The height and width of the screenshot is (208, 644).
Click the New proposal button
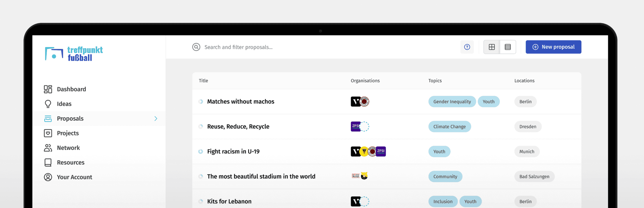553,47
